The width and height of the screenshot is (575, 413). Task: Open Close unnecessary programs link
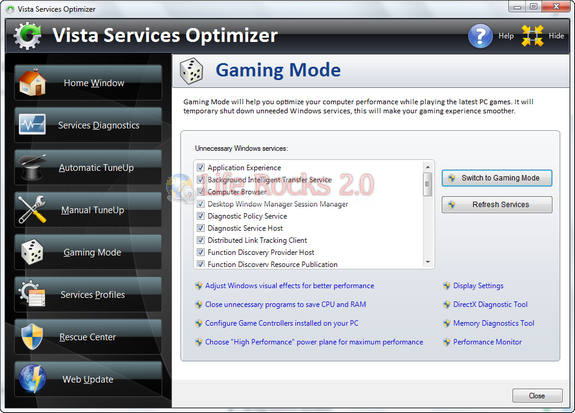point(286,304)
